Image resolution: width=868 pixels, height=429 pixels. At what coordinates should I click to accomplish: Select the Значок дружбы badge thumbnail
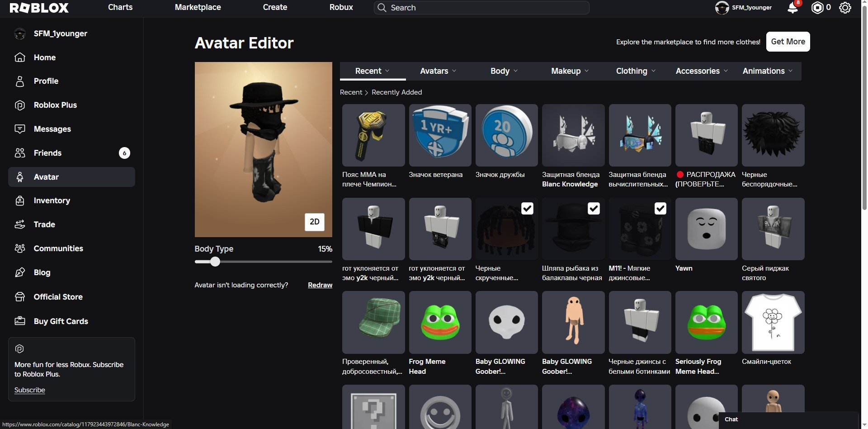[x=506, y=135]
